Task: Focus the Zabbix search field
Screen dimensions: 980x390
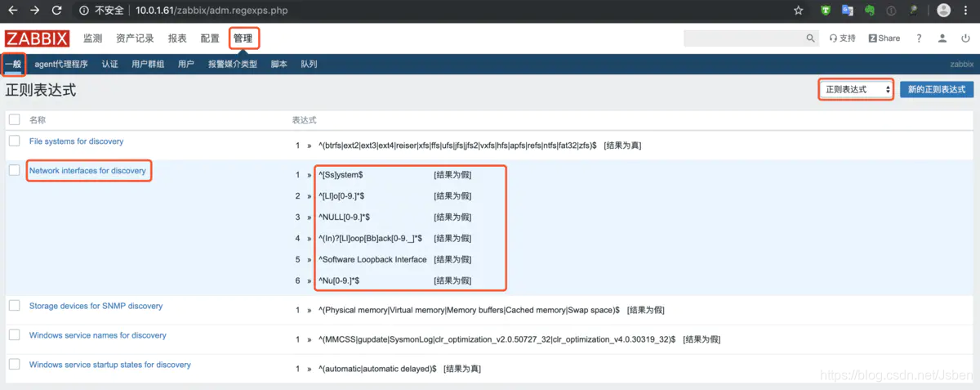Action: [745, 38]
